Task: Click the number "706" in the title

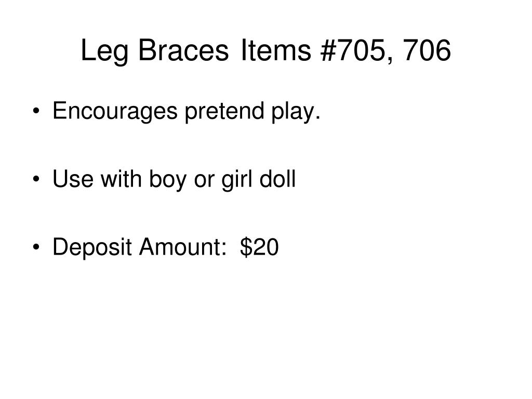Action: [427, 50]
